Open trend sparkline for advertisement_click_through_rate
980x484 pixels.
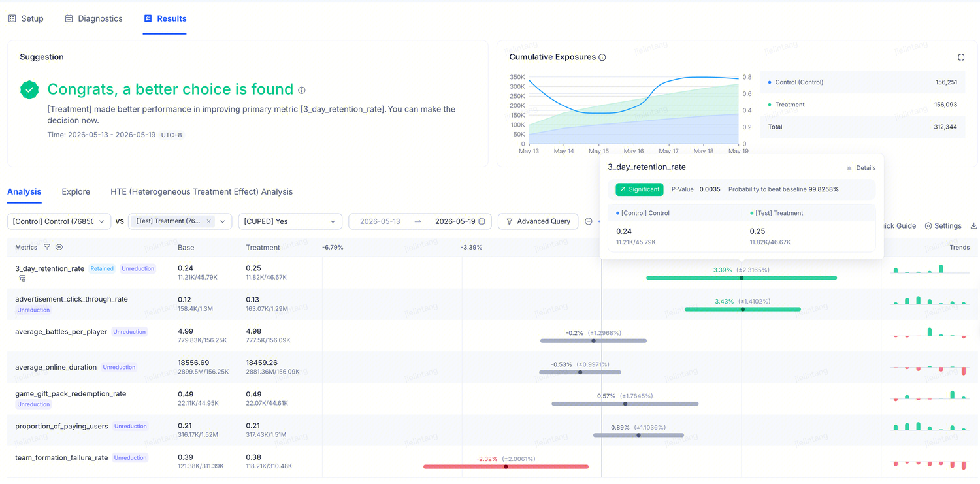(x=930, y=300)
